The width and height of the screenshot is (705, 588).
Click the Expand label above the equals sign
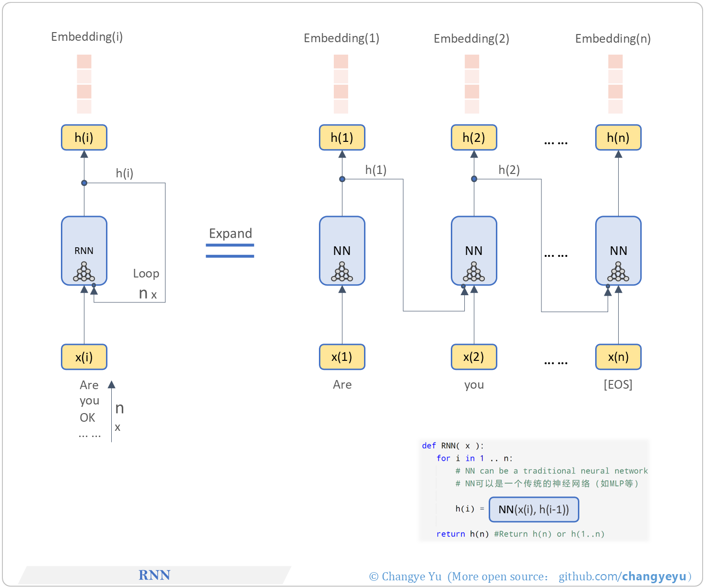coord(230,233)
